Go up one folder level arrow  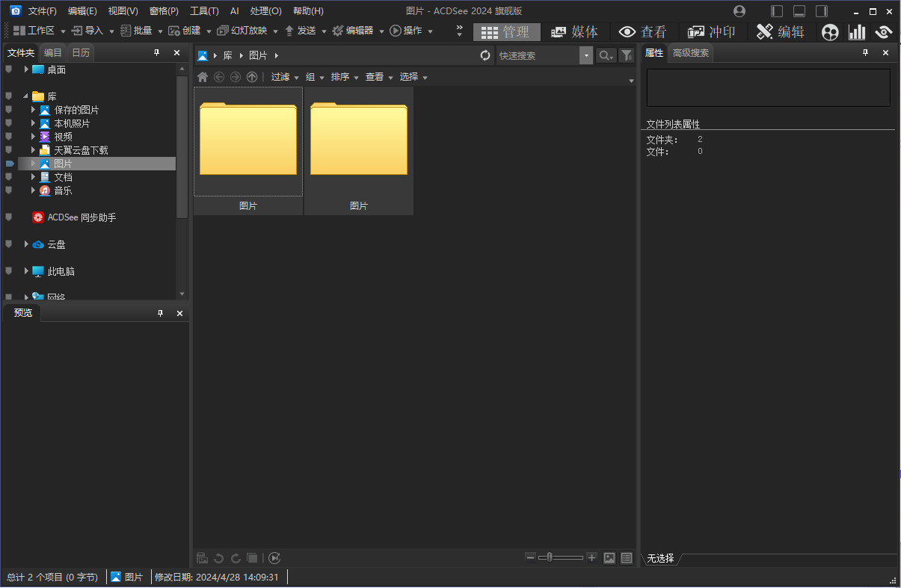(x=252, y=77)
